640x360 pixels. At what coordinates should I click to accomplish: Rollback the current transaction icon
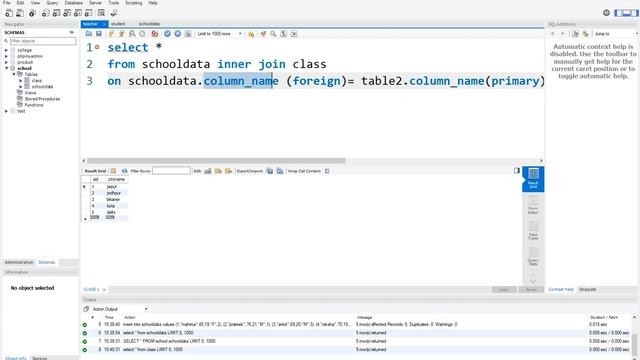tap(178, 34)
